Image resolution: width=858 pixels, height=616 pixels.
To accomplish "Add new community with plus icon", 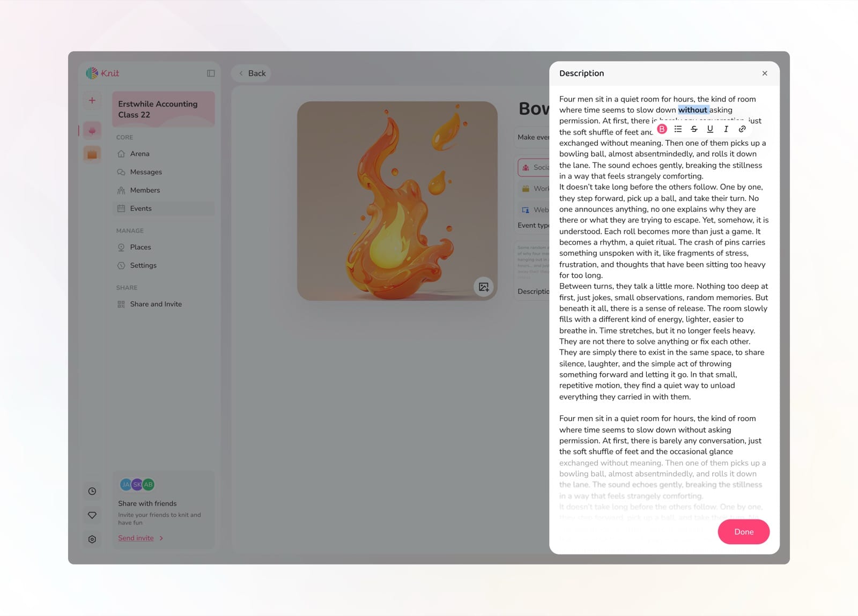I will point(92,100).
